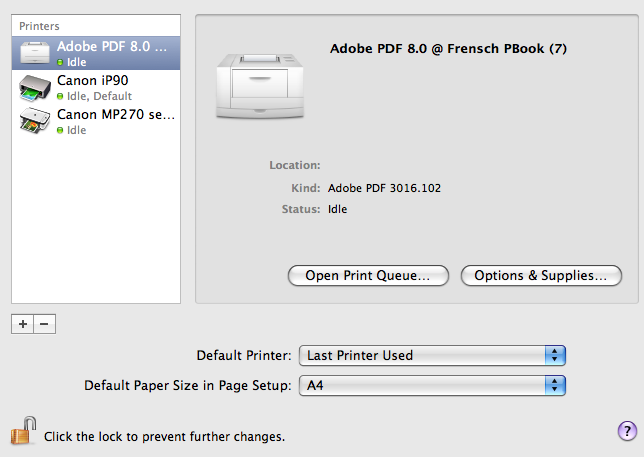
Task: Click the Printers list header
Action: (40, 25)
